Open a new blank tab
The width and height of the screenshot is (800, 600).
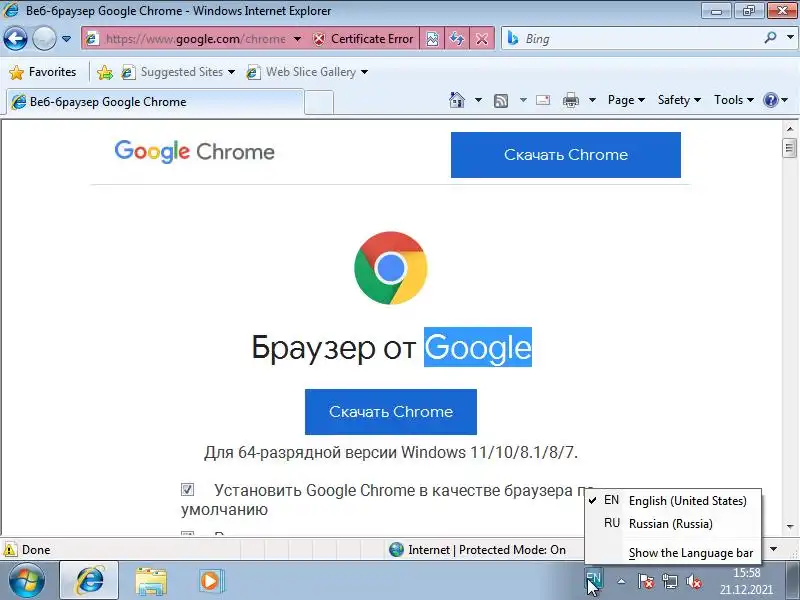(x=319, y=103)
